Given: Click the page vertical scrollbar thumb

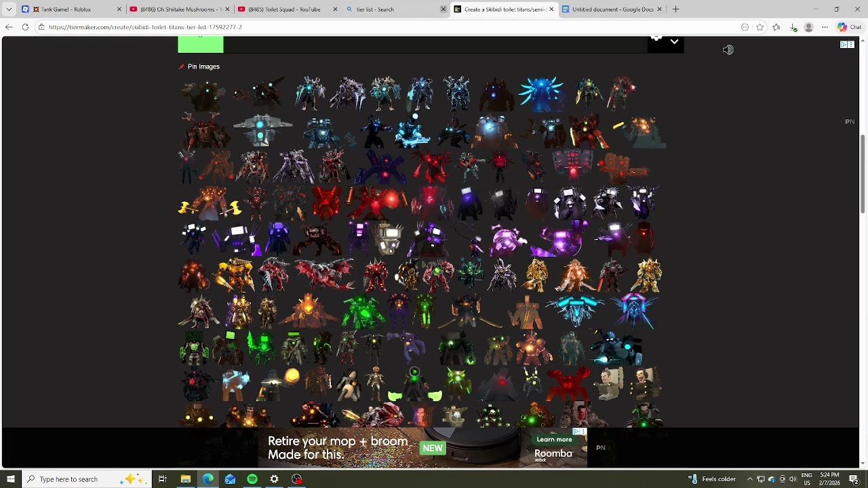Looking at the screenshot, I should pyautogui.click(x=863, y=174).
